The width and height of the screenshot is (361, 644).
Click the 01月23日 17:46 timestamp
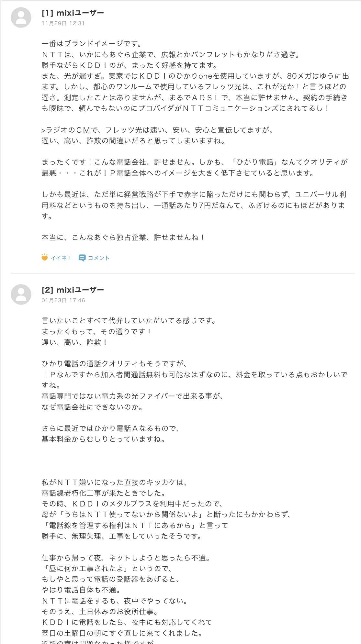63,300
